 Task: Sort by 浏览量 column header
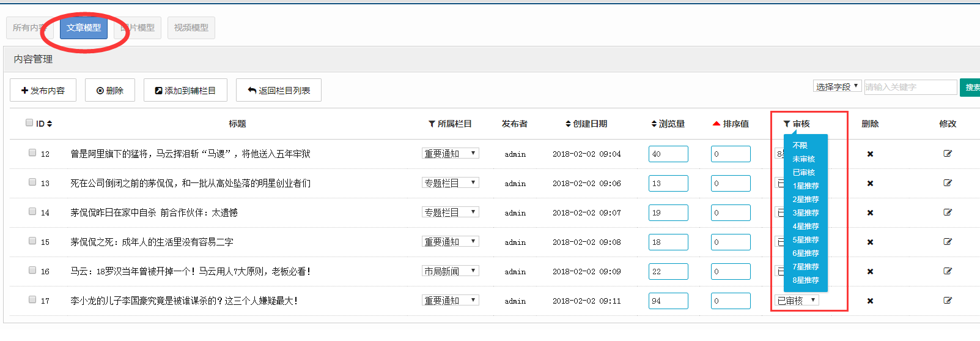(668, 124)
